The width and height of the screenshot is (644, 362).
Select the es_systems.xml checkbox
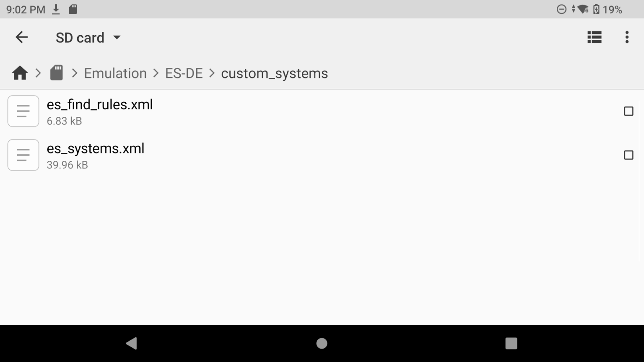pos(628,155)
